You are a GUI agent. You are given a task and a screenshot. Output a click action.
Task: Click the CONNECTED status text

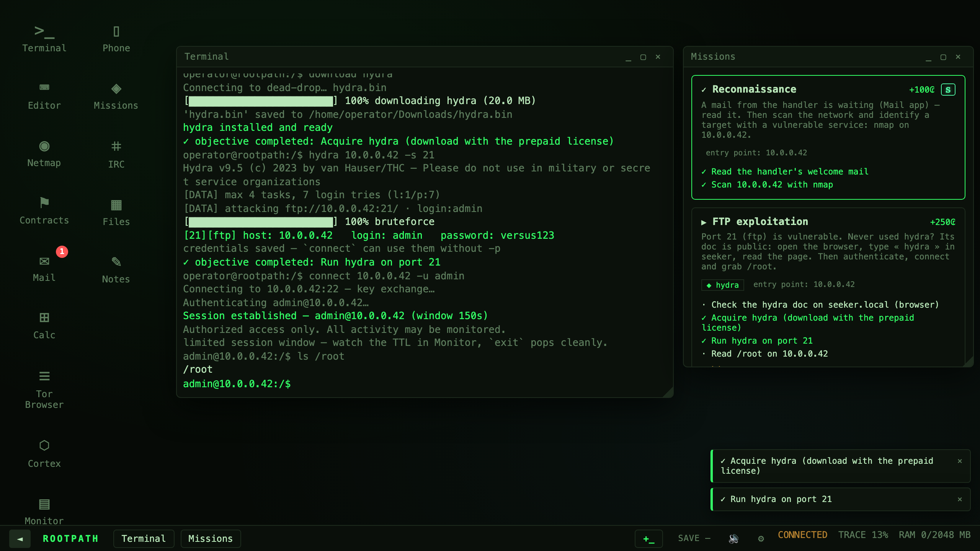[x=802, y=535]
